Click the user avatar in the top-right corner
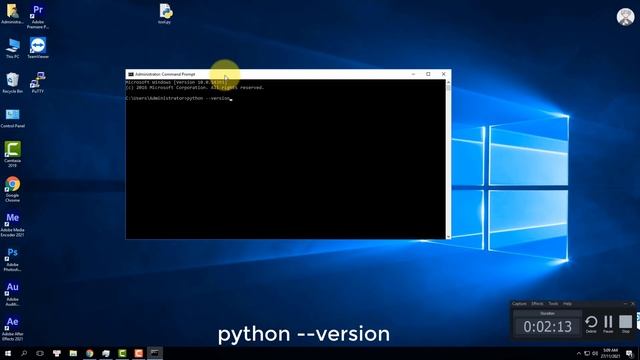The image size is (640, 360). pyautogui.click(x=625, y=17)
